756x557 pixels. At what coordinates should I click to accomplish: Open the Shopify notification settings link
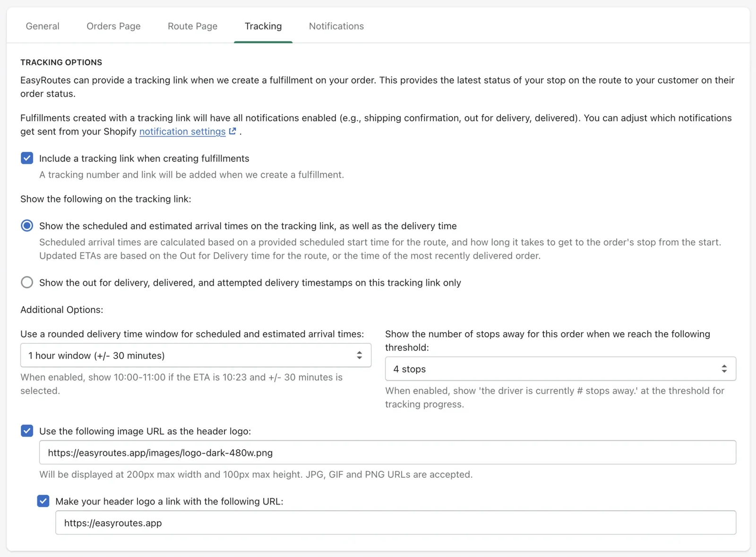(x=182, y=131)
